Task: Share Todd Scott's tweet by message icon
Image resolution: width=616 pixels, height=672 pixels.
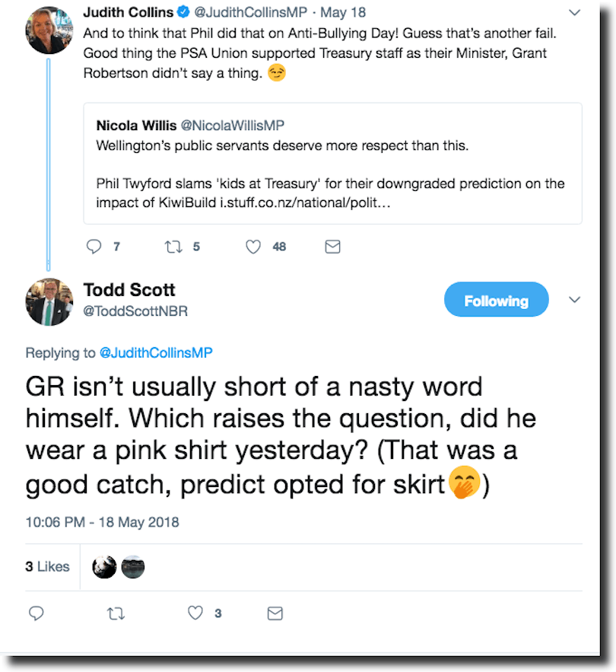Action: click(275, 613)
